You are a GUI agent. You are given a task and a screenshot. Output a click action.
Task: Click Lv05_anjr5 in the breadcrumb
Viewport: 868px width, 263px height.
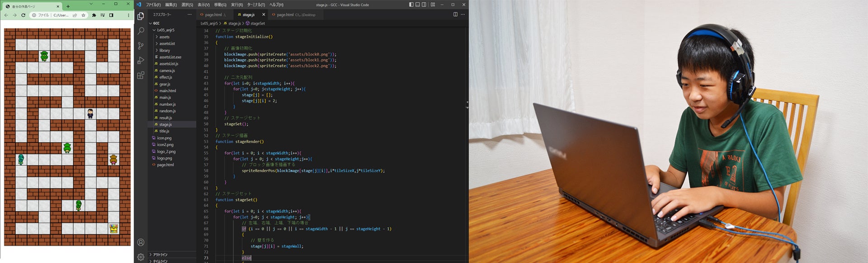209,23
